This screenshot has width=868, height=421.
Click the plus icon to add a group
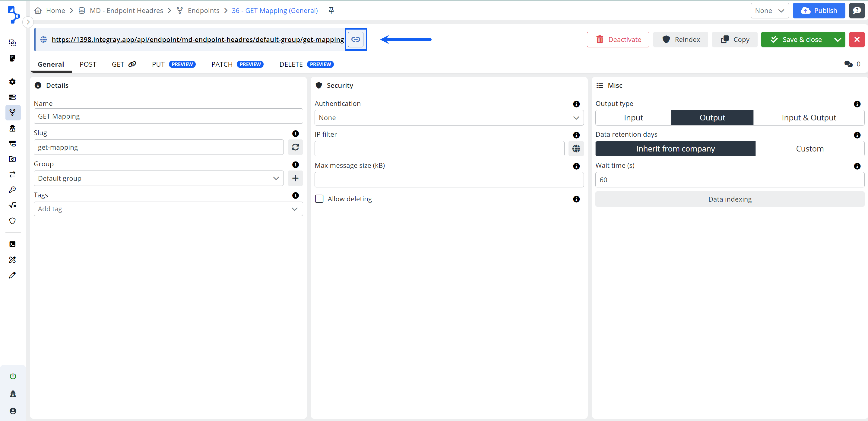(x=295, y=178)
